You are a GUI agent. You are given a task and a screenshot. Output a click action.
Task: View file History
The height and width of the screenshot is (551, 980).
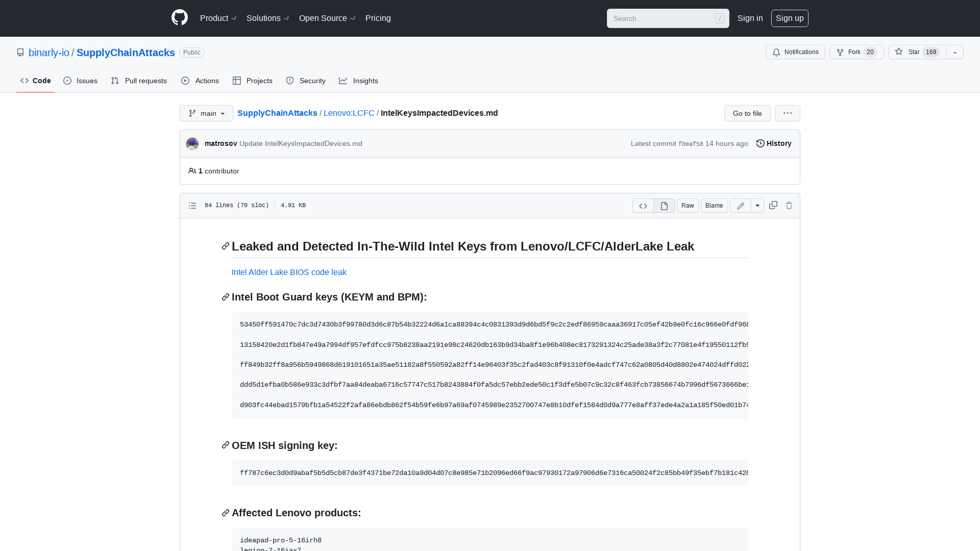pos(774,144)
